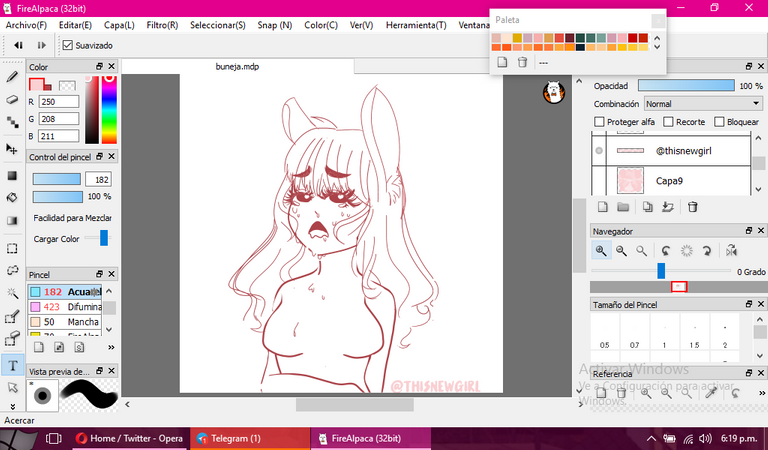Zoom out in the Navegador panel

[622, 251]
